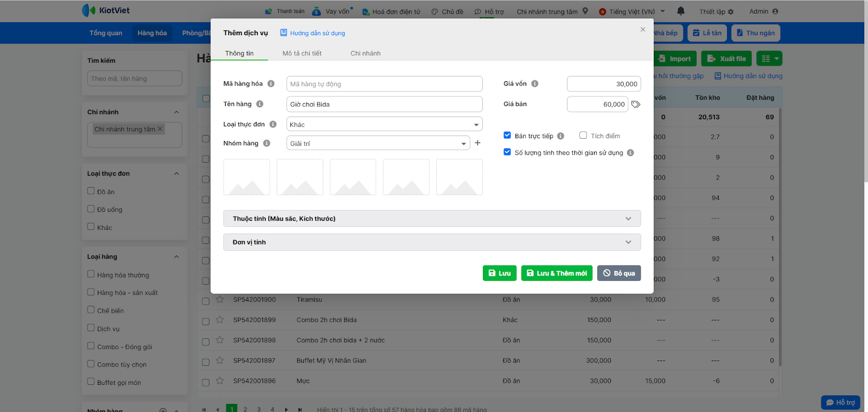Check the Dịch vụ filter
Viewport: 868px width, 412px height.
[91, 328]
